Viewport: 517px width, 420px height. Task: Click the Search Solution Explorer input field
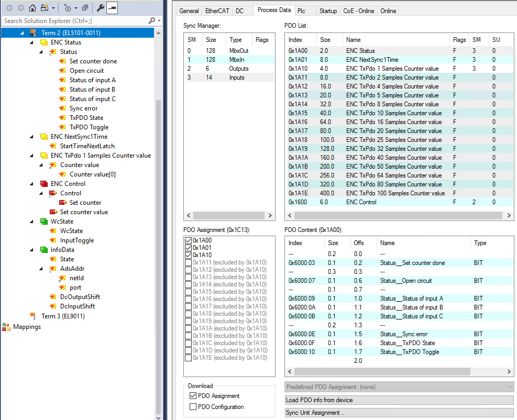75,21
